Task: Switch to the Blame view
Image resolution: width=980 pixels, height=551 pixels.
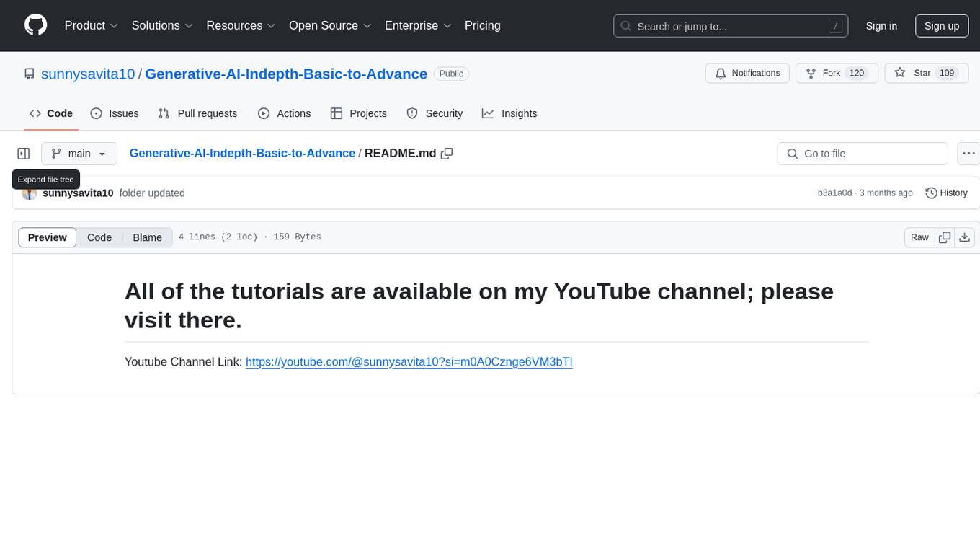Action: click(x=148, y=237)
